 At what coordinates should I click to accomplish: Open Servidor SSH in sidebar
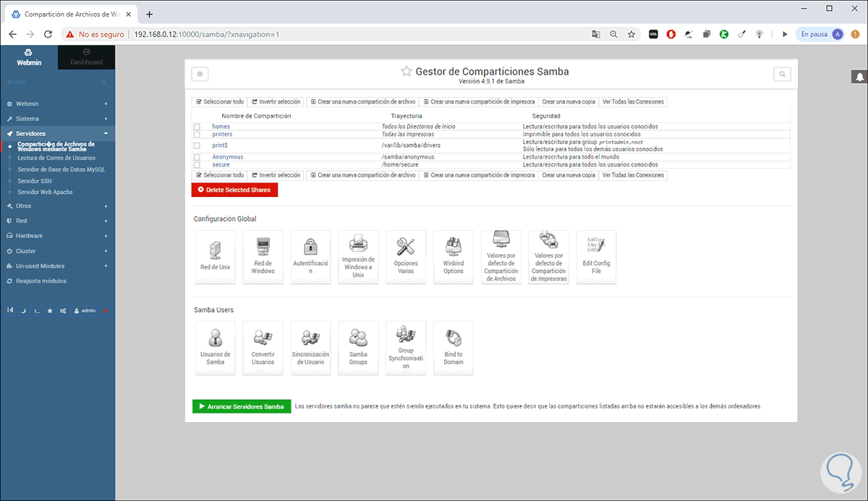(35, 181)
